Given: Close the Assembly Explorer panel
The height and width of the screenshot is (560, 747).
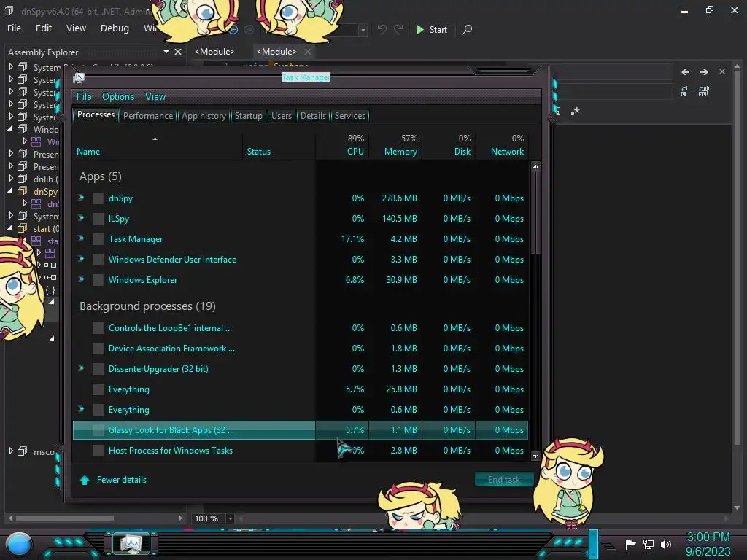Looking at the screenshot, I should [178, 52].
